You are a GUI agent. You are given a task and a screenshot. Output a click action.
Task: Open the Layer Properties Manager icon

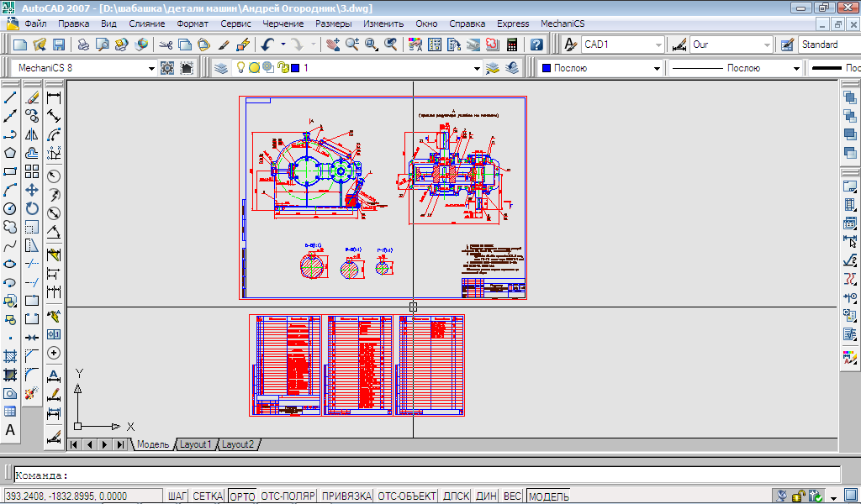pyautogui.click(x=221, y=68)
